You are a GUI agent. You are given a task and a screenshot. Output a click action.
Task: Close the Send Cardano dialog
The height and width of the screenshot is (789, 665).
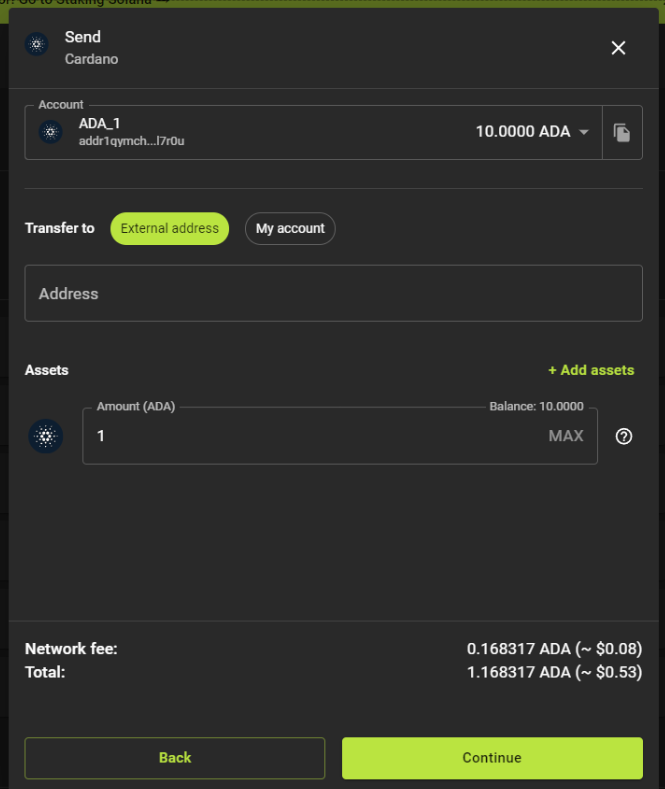618,48
